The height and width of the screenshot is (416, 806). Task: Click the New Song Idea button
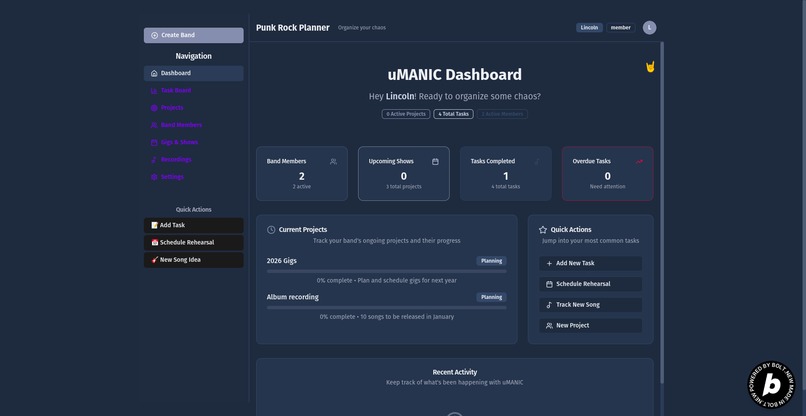click(x=194, y=260)
